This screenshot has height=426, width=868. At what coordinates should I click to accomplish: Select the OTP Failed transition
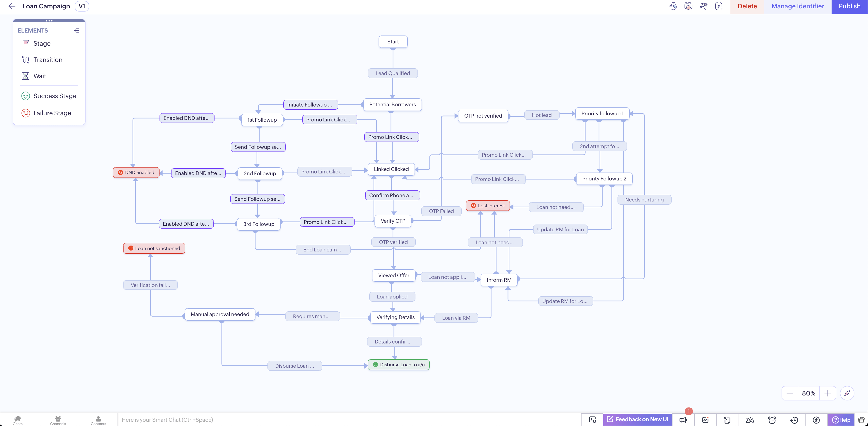click(441, 211)
